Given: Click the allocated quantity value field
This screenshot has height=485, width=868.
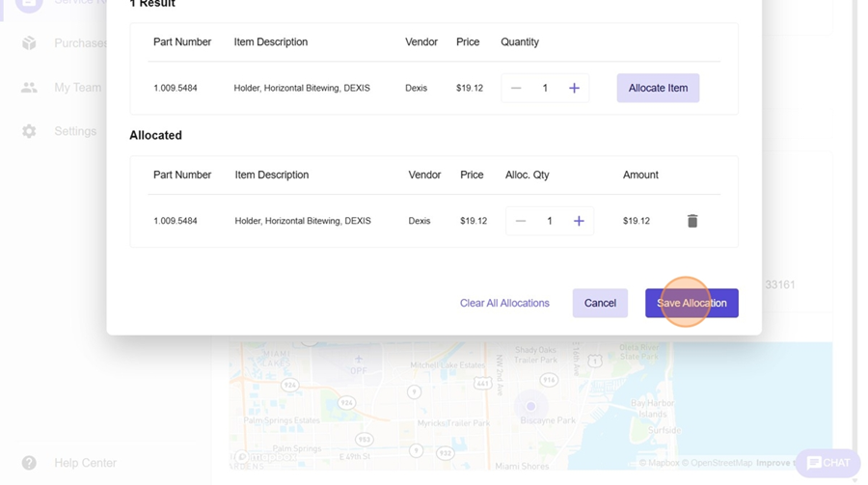Looking at the screenshot, I should coord(550,221).
